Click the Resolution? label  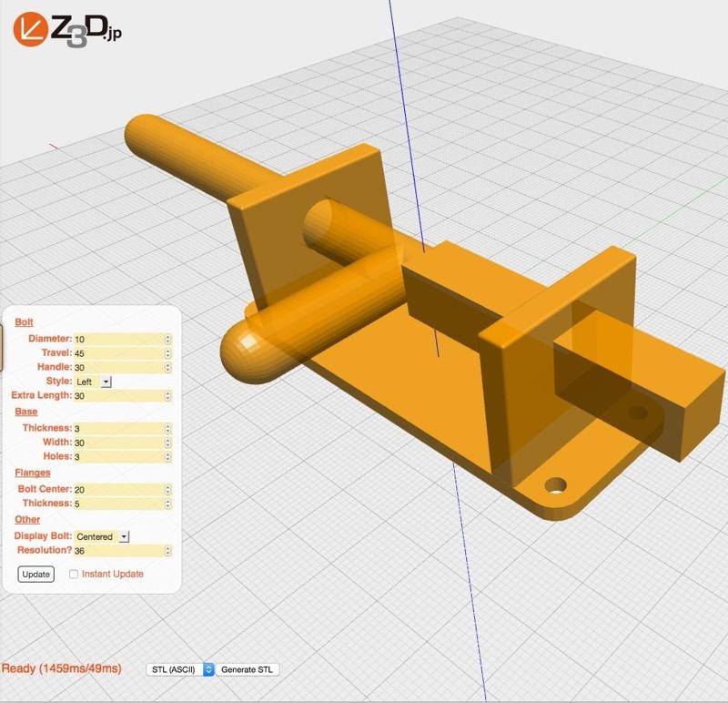point(45,550)
